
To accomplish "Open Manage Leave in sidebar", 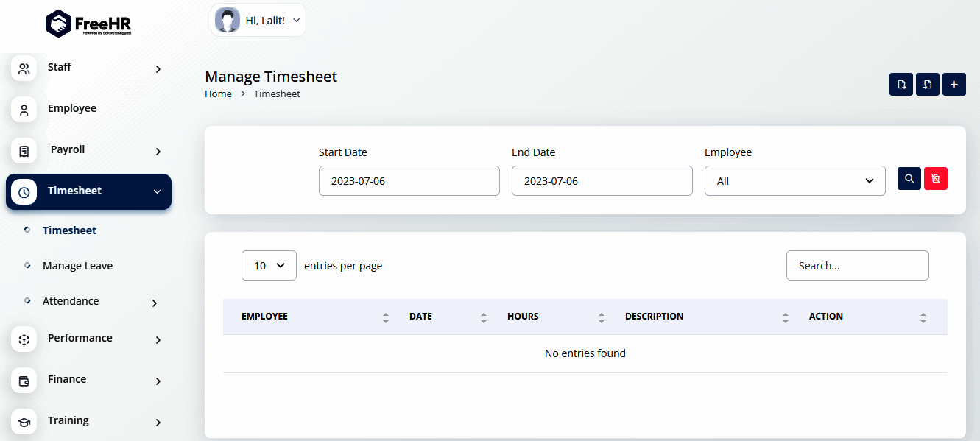I will point(77,266).
